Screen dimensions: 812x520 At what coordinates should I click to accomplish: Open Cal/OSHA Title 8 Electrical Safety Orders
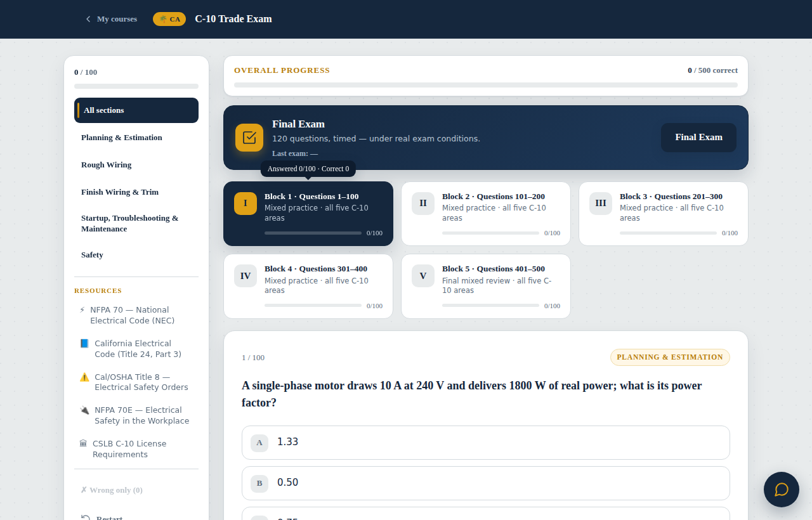pyautogui.click(x=136, y=382)
